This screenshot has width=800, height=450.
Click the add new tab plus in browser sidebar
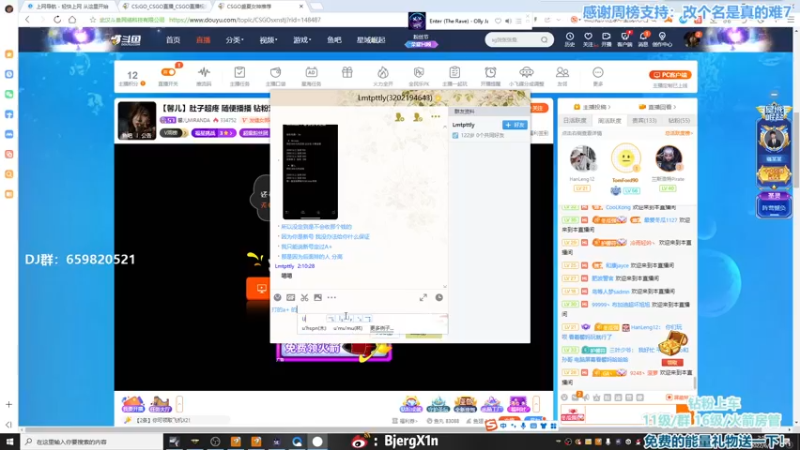pyautogui.click(x=9, y=405)
